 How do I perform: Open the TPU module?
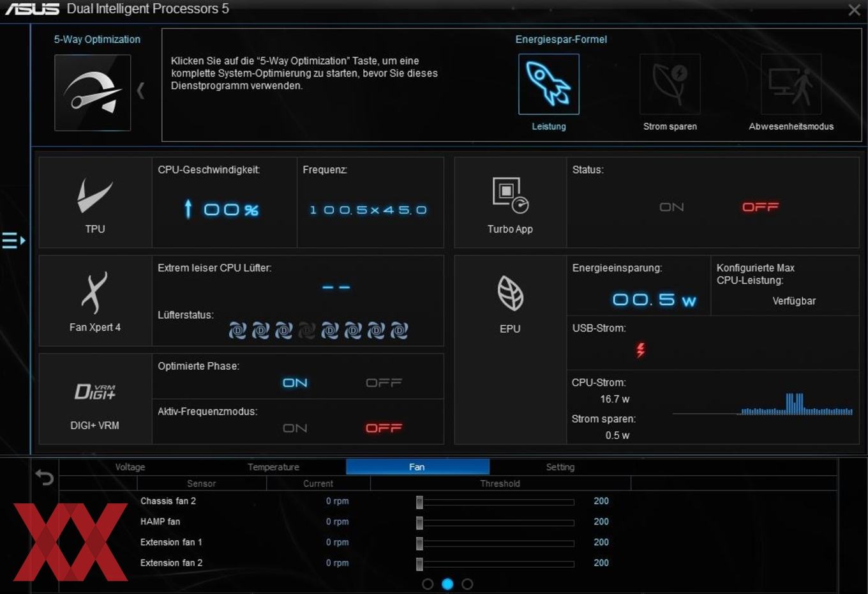click(x=95, y=203)
